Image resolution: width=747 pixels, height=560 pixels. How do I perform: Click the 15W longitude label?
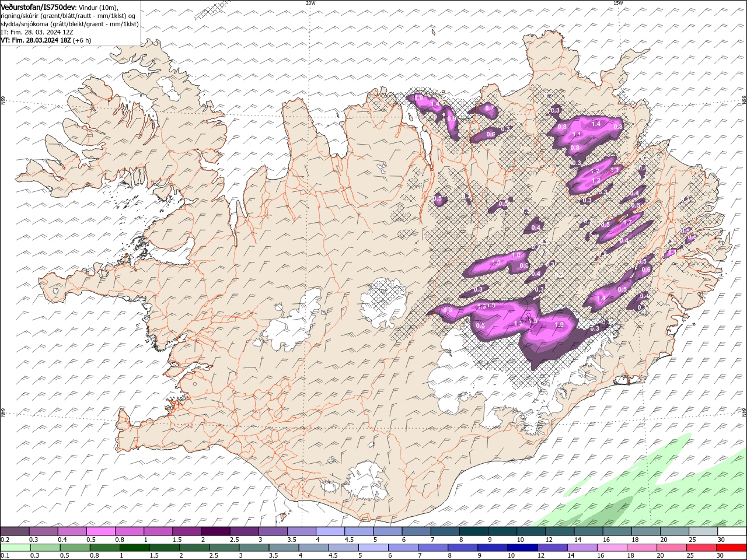[618, 3]
